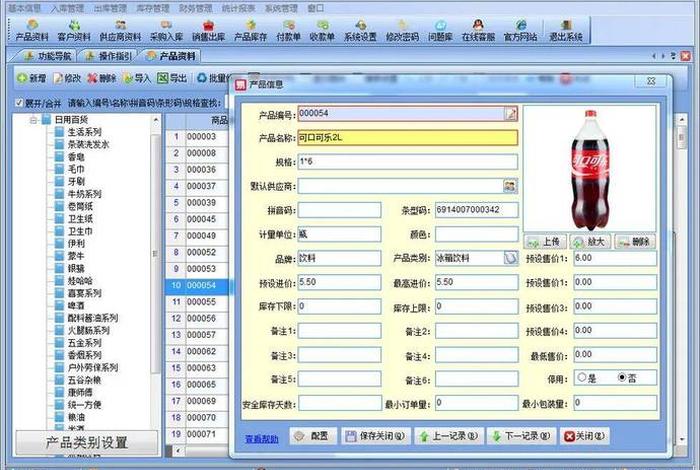
Task: Click the 修改 edit button
Action: click(67, 78)
